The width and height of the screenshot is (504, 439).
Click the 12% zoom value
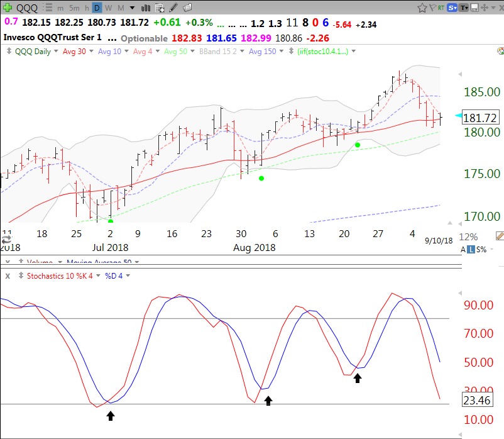[468, 236]
